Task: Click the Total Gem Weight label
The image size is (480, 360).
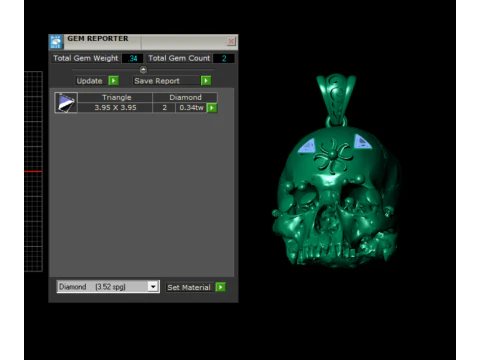Action: tap(86, 58)
